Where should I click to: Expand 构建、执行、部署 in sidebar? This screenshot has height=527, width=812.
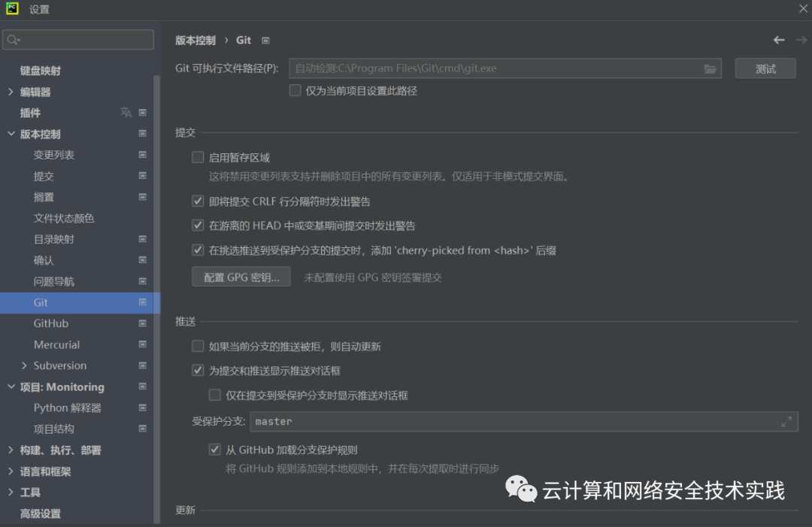tap(12, 450)
